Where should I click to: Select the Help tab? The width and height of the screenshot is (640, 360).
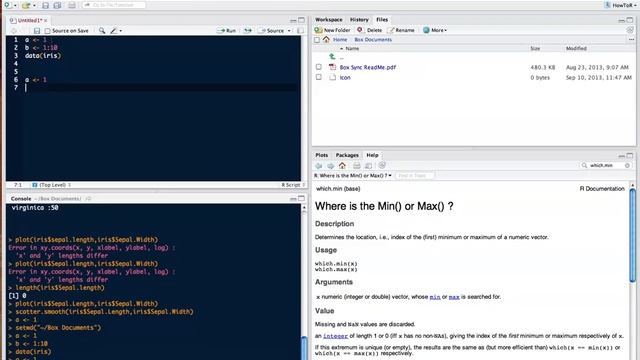tap(372, 155)
